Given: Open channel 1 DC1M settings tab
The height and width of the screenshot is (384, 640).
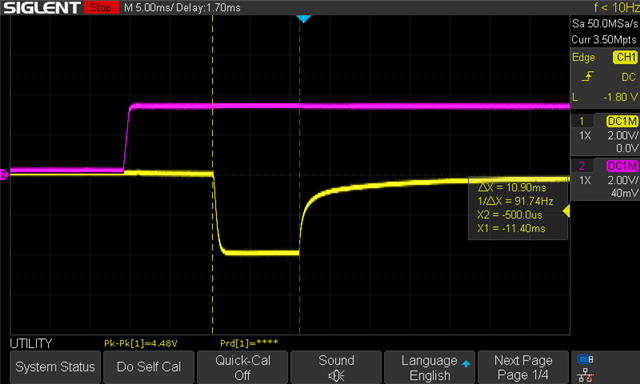Looking at the screenshot, I should [622, 121].
